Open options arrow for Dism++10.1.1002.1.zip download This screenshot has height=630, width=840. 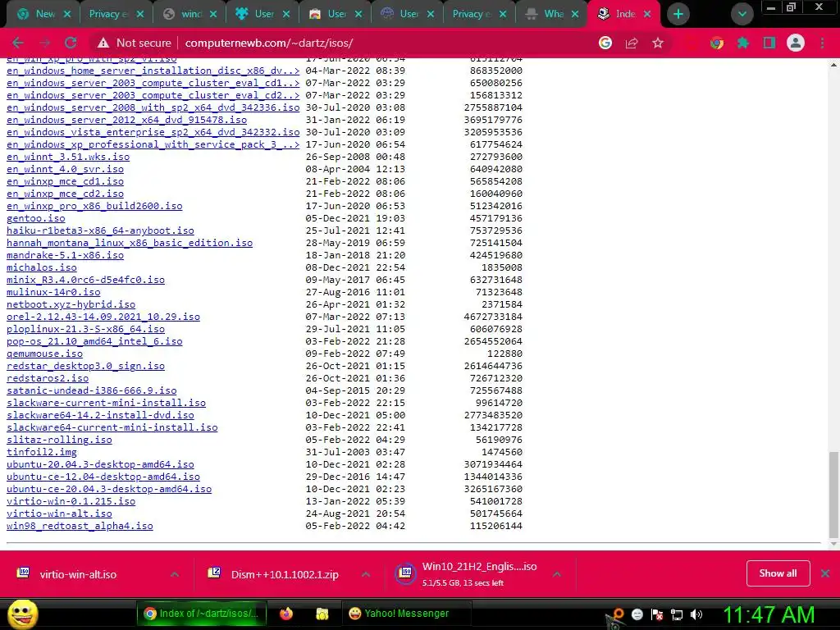point(366,574)
